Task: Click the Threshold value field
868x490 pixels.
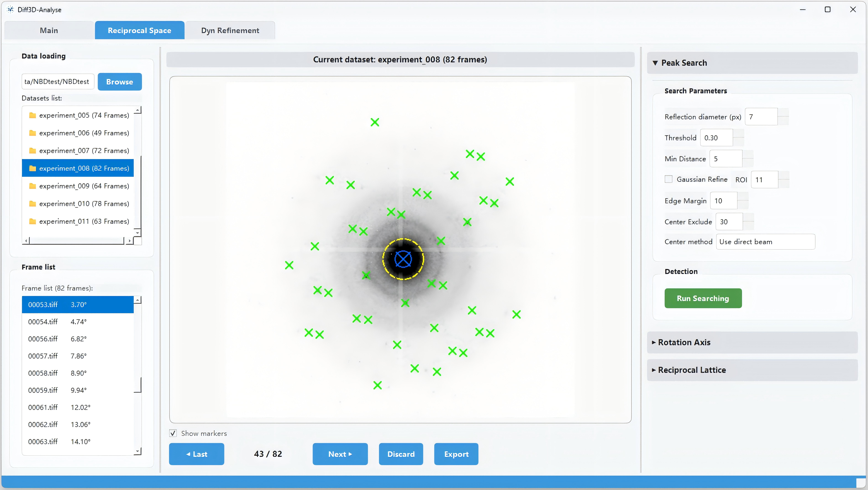Action: point(716,138)
